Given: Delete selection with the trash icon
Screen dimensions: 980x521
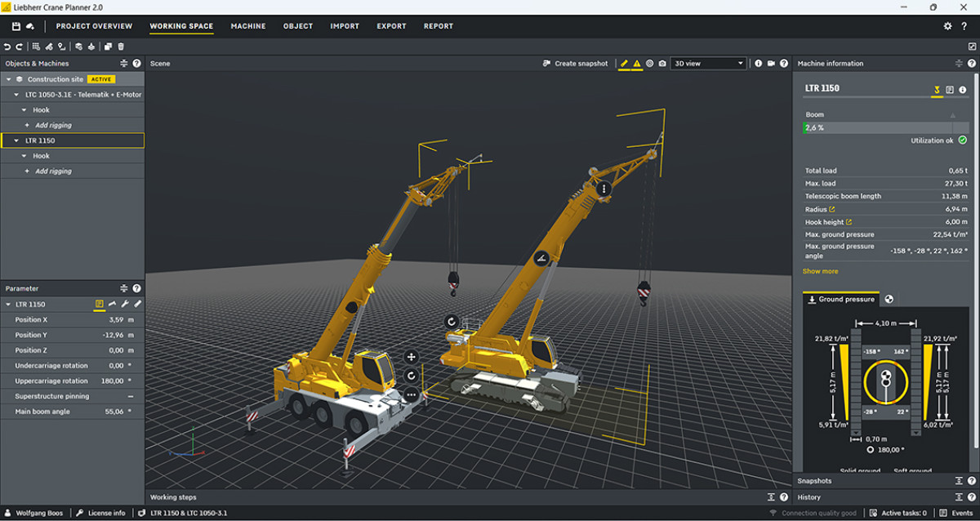Looking at the screenshot, I should [121, 47].
